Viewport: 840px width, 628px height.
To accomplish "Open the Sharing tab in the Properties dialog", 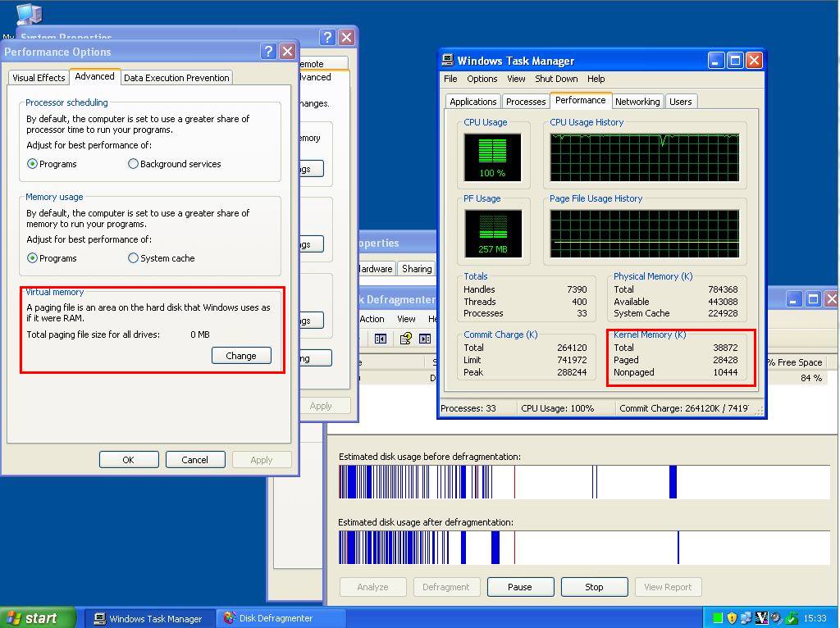I will tap(416, 269).
